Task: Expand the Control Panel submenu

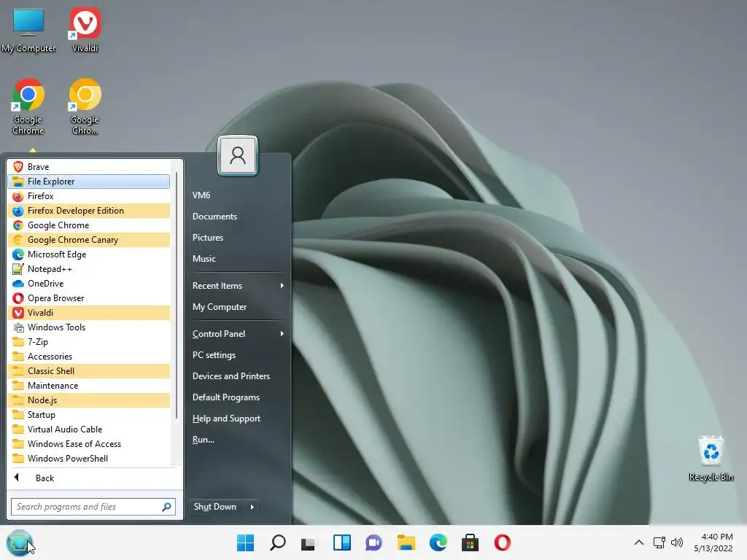Action: click(x=239, y=334)
